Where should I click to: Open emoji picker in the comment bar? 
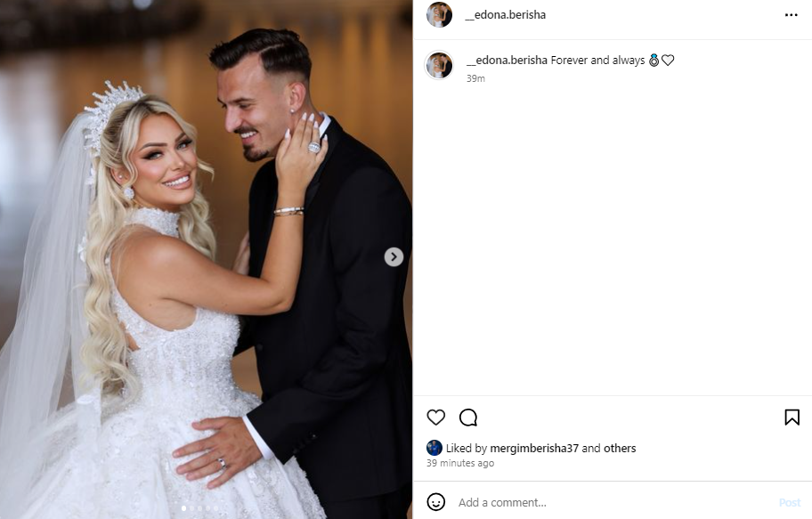click(435, 502)
